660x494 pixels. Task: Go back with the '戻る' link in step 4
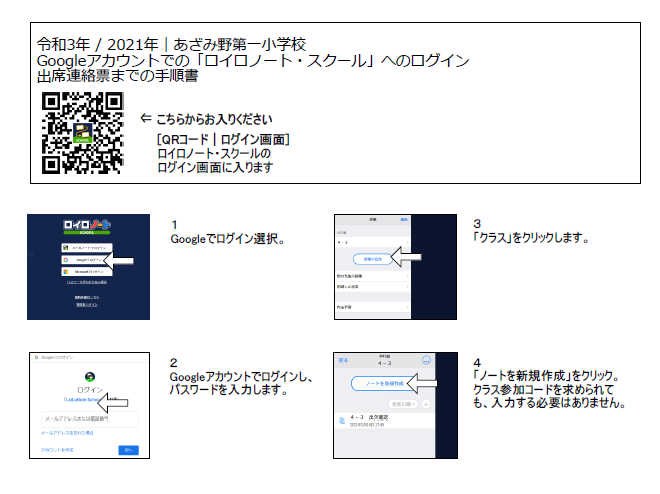[x=343, y=361]
